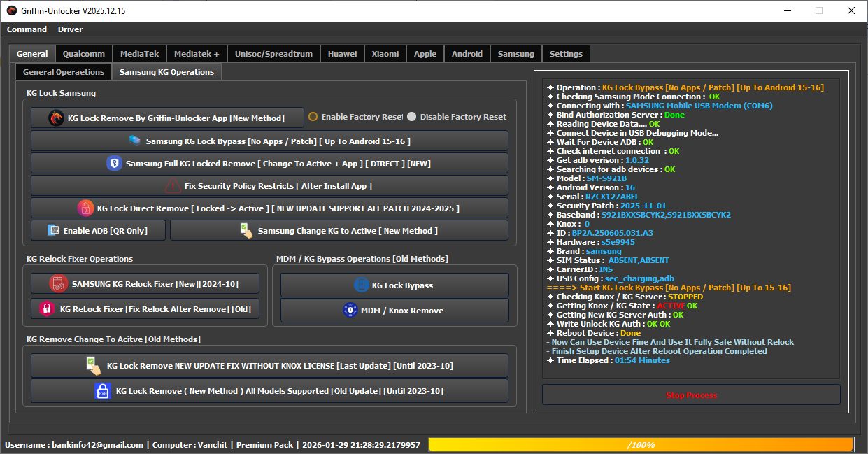Click the serial RZCX127ABEL in the log
The image size is (868, 454).
pyautogui.click(x=613, y=197)
